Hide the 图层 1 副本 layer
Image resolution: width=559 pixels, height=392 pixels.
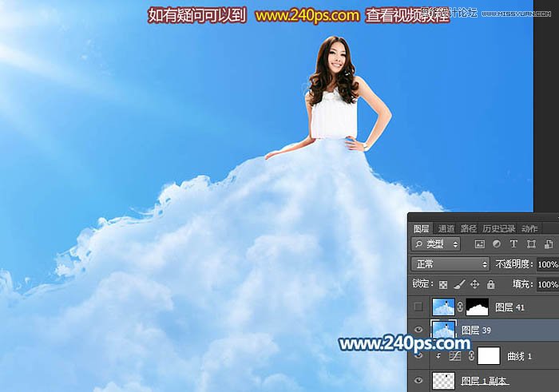(x=418, y=380)
